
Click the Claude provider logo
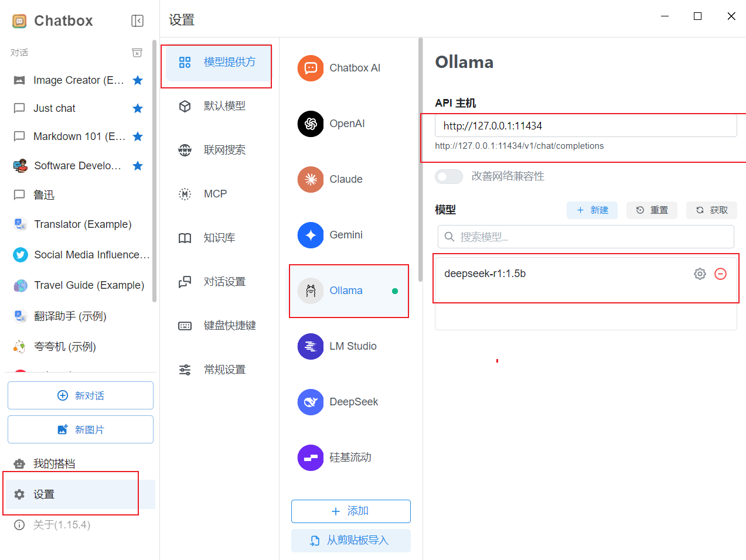311,179
